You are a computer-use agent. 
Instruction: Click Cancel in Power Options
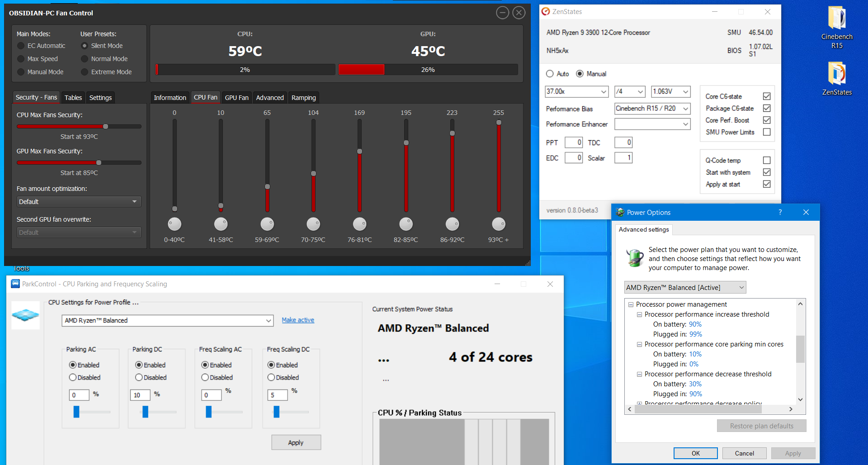744,453
